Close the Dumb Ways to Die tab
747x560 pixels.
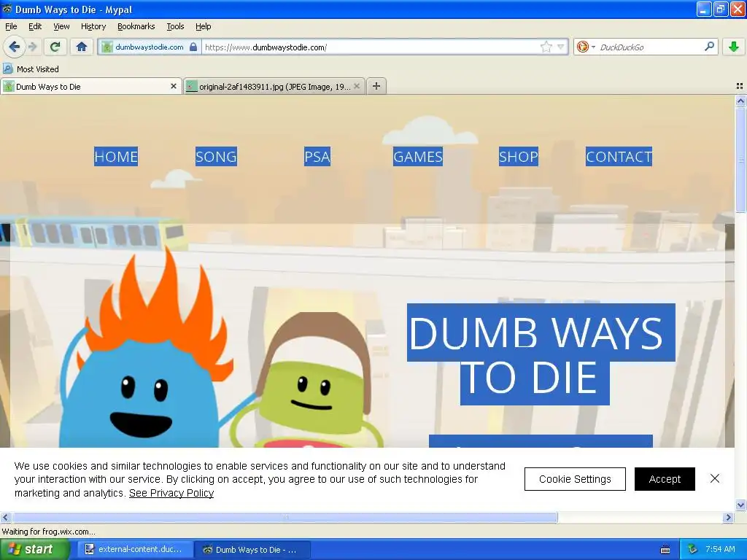tap(174, 86)
